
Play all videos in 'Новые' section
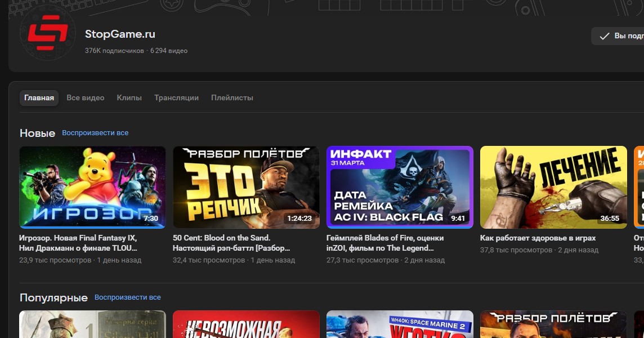click(x=95, y=133)
